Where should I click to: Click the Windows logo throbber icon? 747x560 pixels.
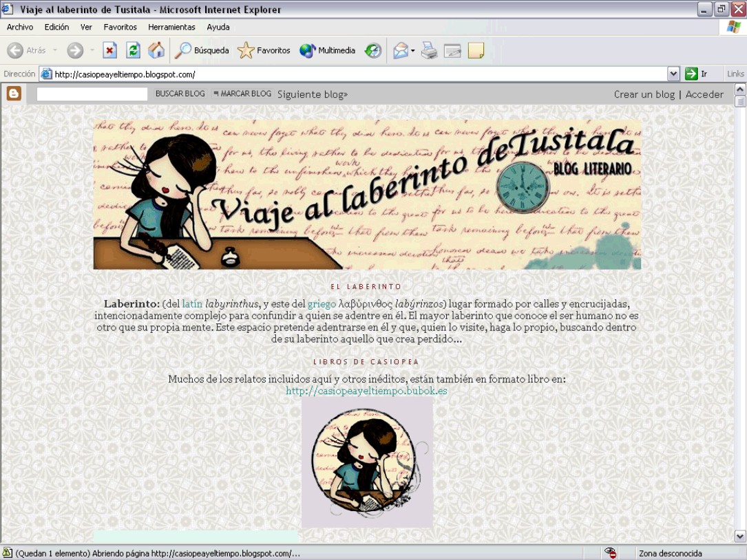click(x=734, y=27)
